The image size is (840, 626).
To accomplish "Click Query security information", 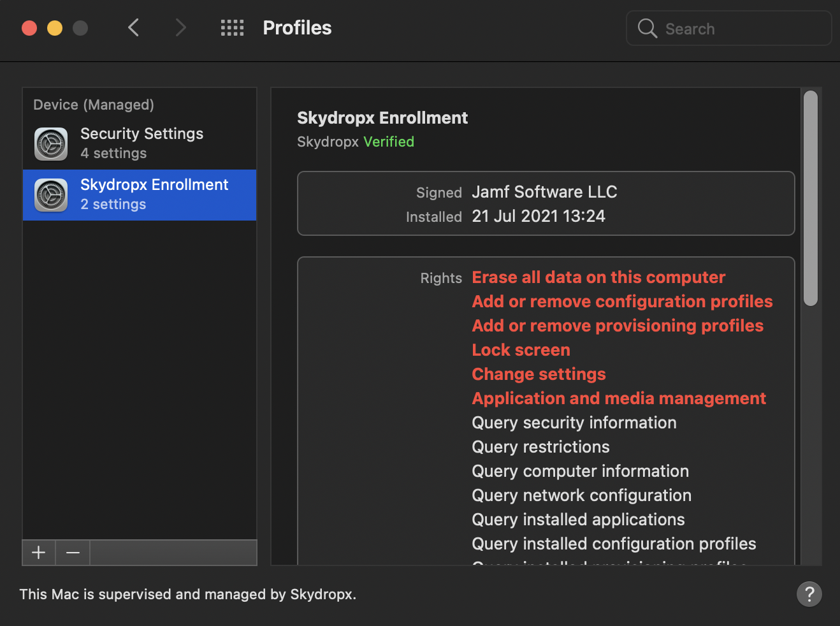I will pyautogui.click(x=574, y=423).
